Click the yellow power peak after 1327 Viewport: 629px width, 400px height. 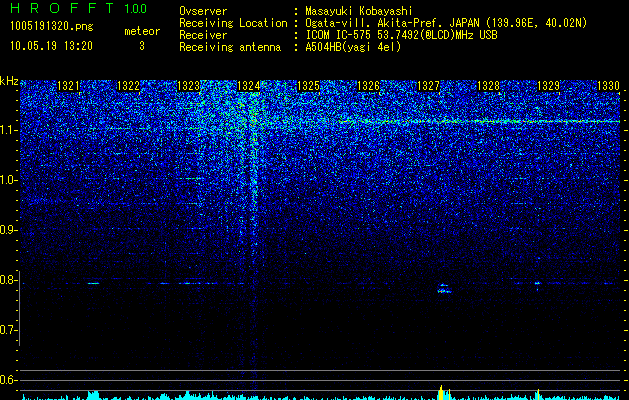(441, 392)
